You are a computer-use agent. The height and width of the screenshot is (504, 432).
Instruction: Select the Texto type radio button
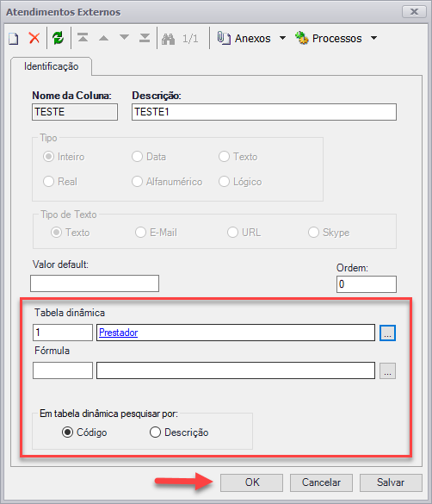(224, 157)
